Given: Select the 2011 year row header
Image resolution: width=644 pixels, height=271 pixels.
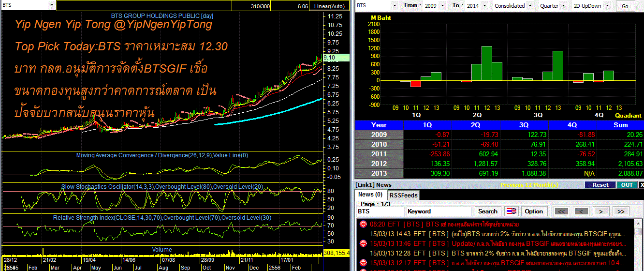Looking at the screenshot, I should pos(379,154).
